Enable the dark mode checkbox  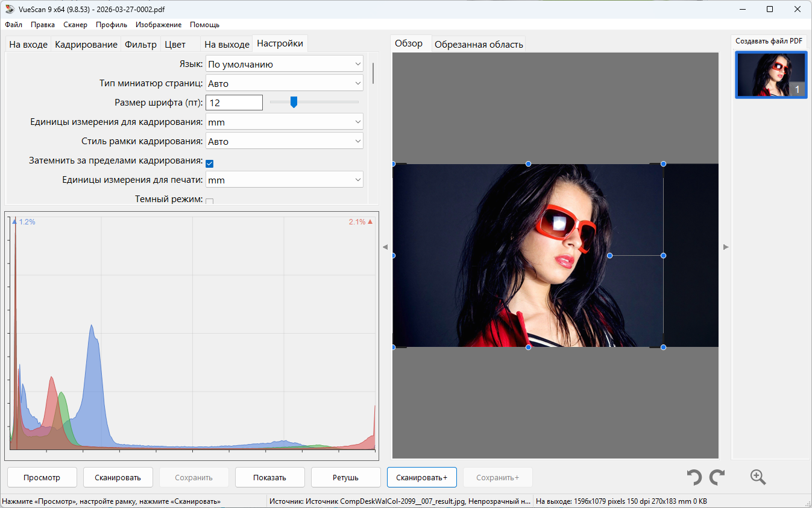(x=210, y=201)
